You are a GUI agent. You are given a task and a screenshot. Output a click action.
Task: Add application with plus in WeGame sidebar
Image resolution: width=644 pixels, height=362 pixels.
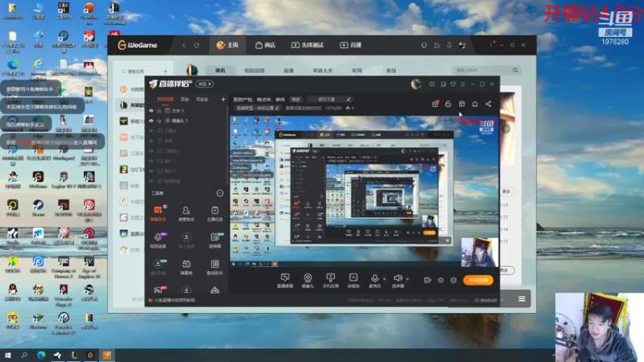[x=165, y=72]
